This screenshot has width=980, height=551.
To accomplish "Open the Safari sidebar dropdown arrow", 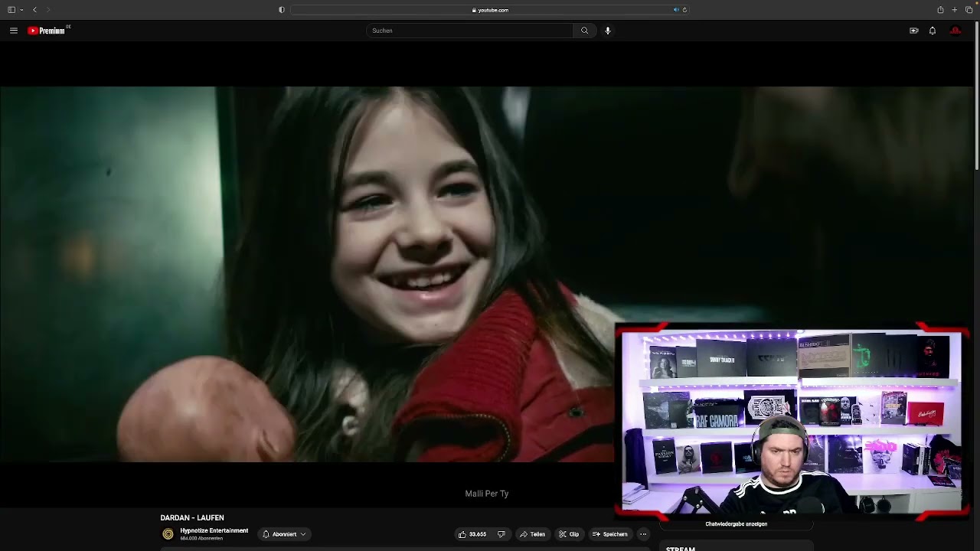I will tap(21, 10).
